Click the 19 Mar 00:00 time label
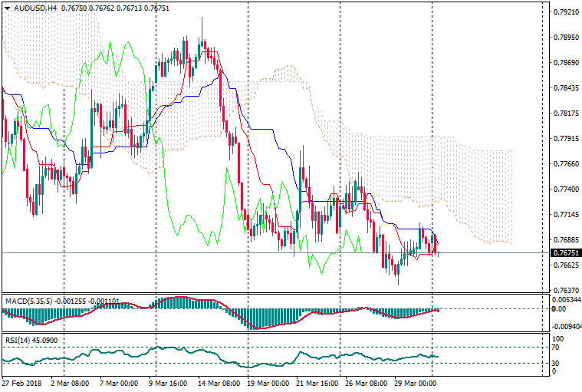Image resolution: width=582 pixels, height=392 pixels. 268,382
